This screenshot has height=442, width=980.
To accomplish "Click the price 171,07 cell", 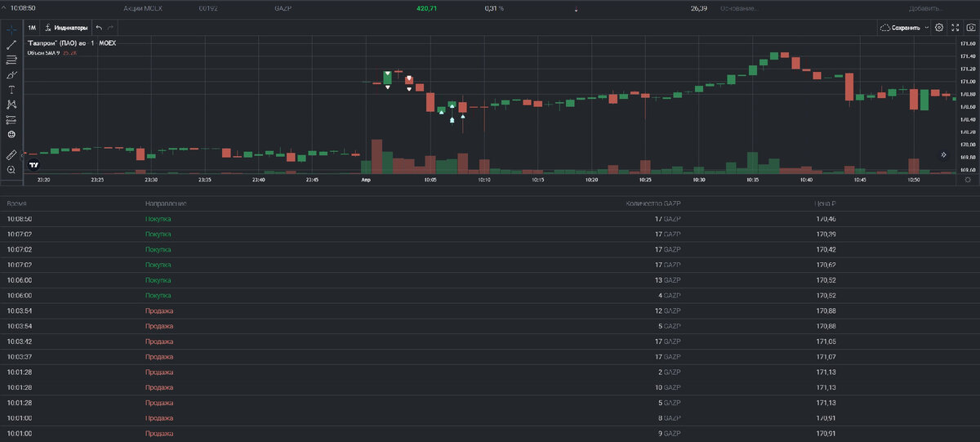I will (826, 356).
